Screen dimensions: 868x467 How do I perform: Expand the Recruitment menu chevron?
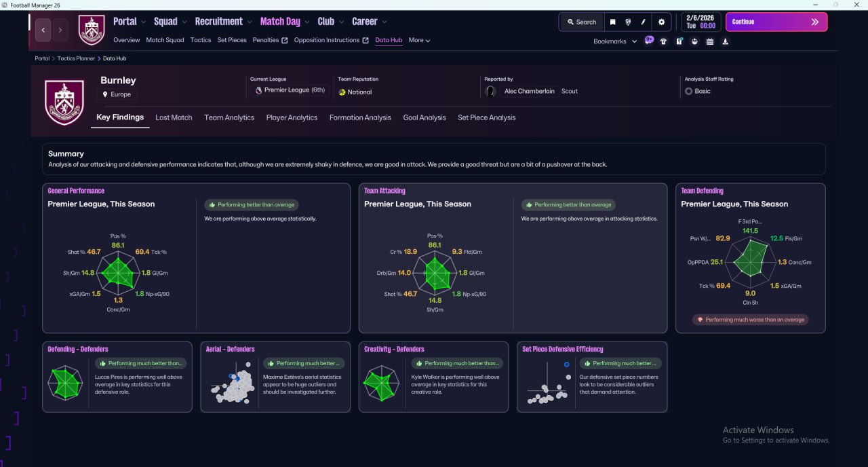[250, 22]
